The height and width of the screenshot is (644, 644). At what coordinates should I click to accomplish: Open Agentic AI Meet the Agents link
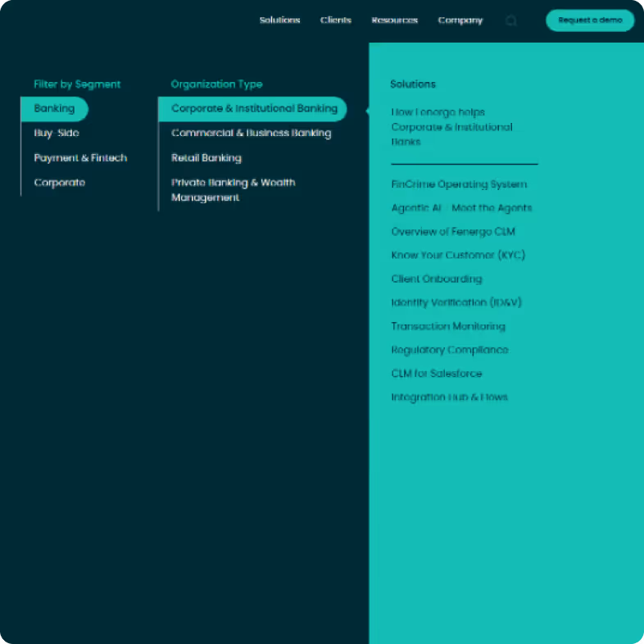[x=461, y=208]
